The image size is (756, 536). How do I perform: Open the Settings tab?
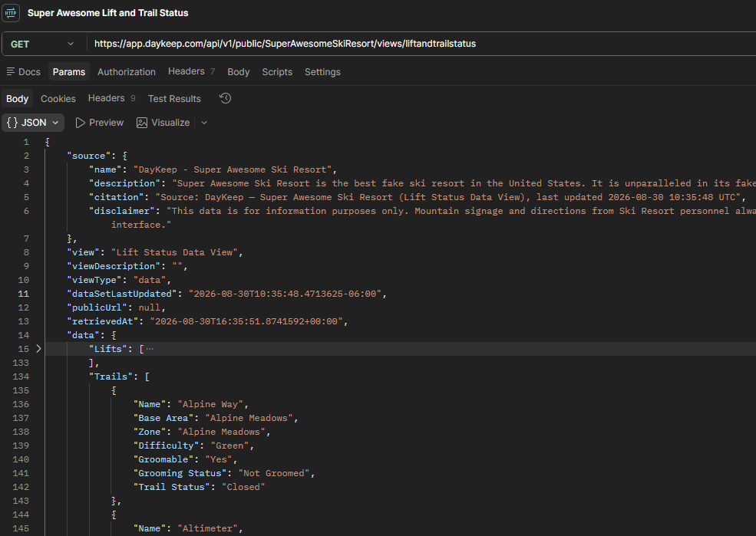322,72
